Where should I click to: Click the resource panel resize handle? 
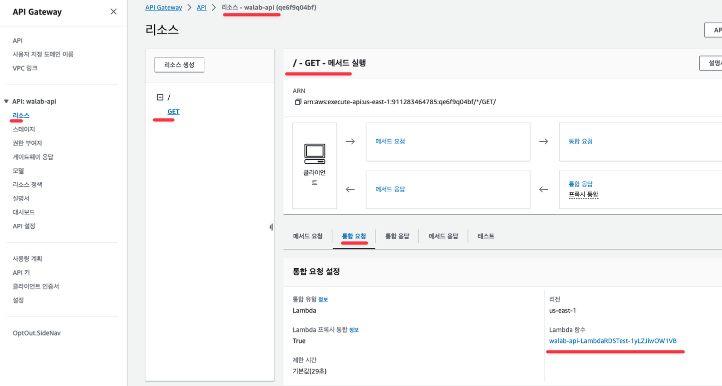click(271, 227)
